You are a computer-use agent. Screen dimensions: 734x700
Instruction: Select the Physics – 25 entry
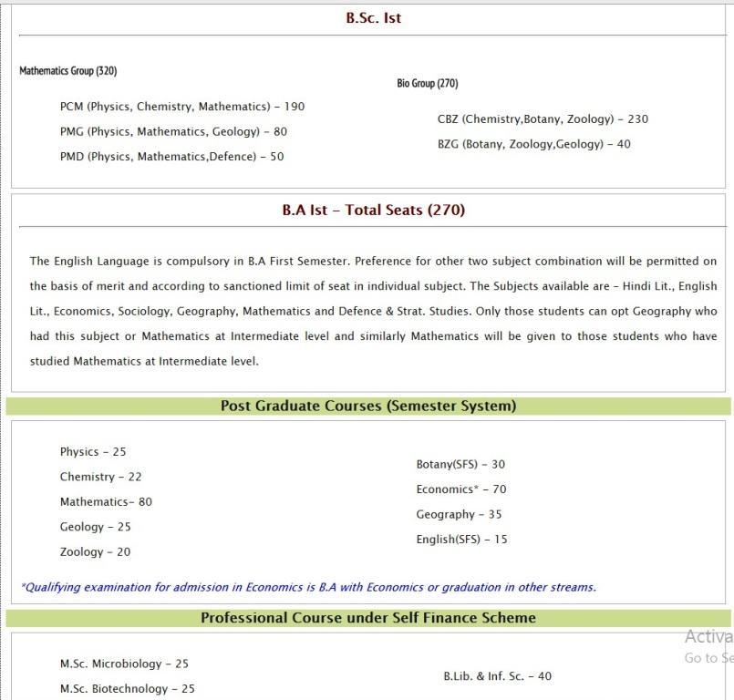(93, 452)
